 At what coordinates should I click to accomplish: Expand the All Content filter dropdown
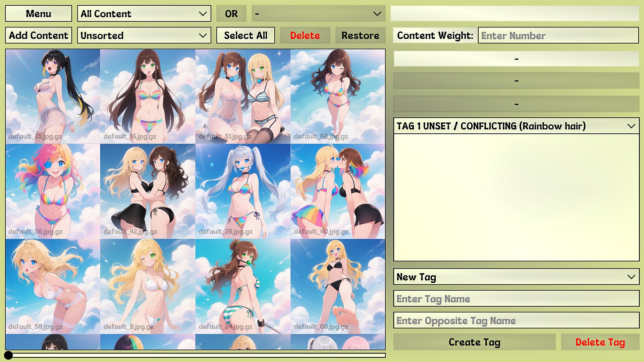click(x=144, y=13)
